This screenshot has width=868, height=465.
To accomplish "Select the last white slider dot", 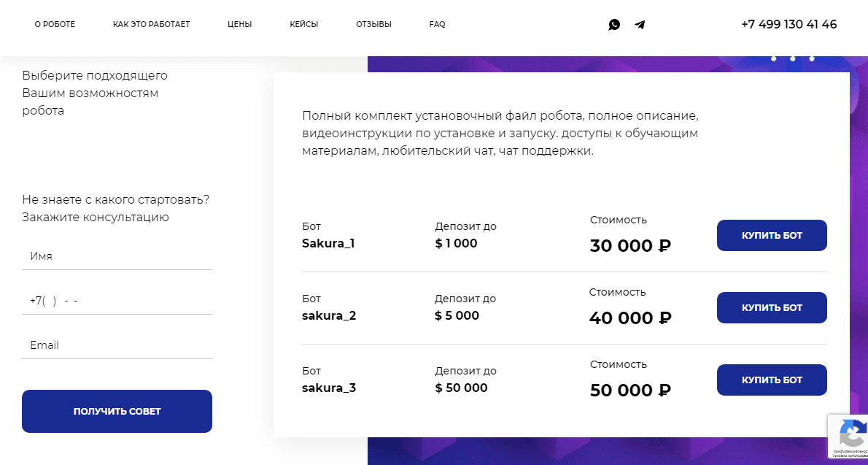I will tap(812, 58).
